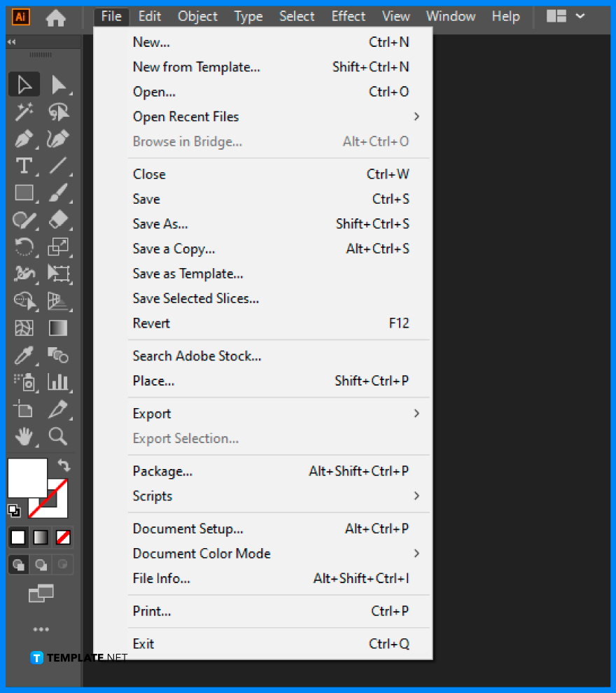
Task: Select the Selection tool
Action: (x=24, y=83)
